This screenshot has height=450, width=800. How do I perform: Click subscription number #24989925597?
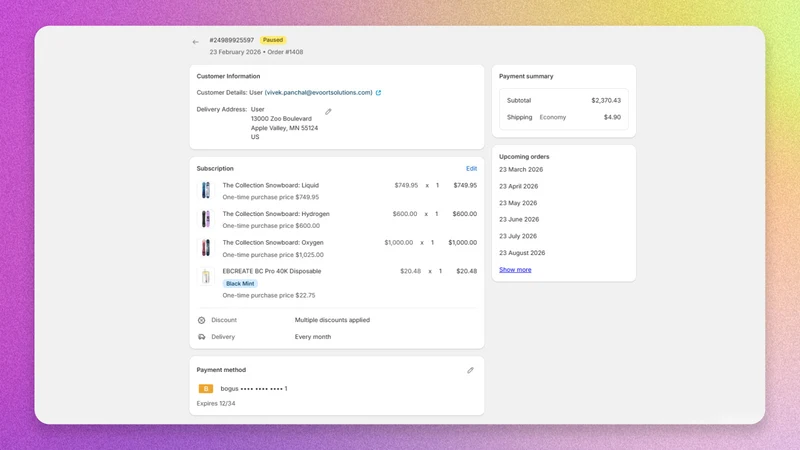232,40
